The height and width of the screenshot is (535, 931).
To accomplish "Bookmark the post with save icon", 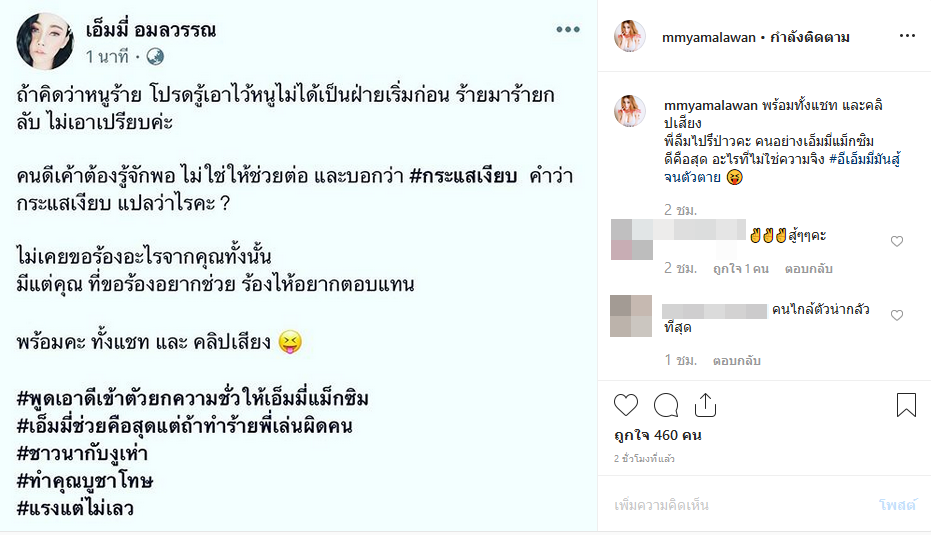I will point(906,405).
